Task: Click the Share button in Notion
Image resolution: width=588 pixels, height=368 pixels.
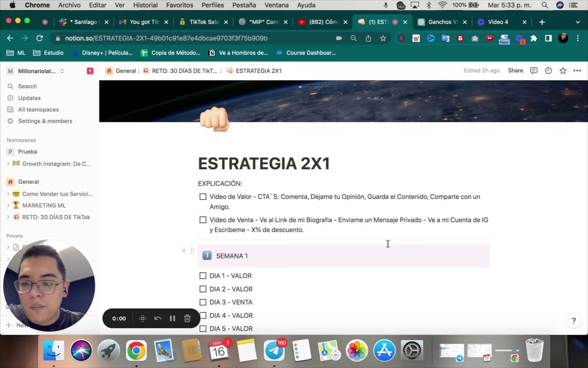Action: click(515, 71)
